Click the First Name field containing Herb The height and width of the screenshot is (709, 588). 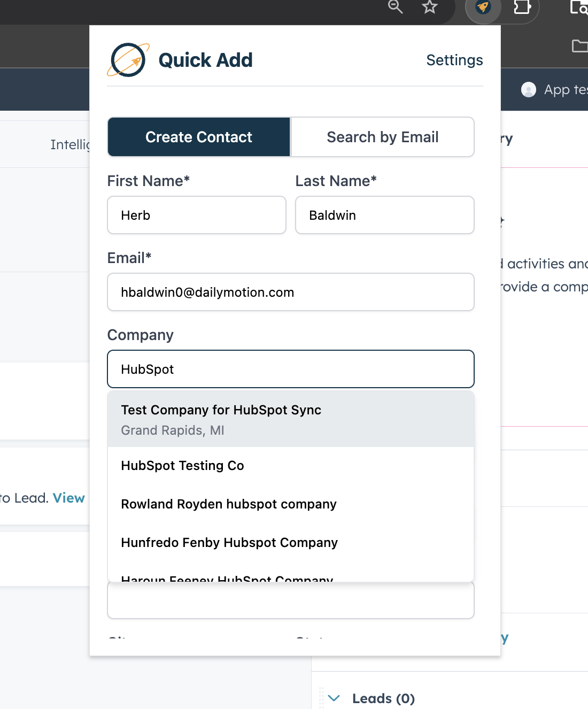(x=197, y=215)
